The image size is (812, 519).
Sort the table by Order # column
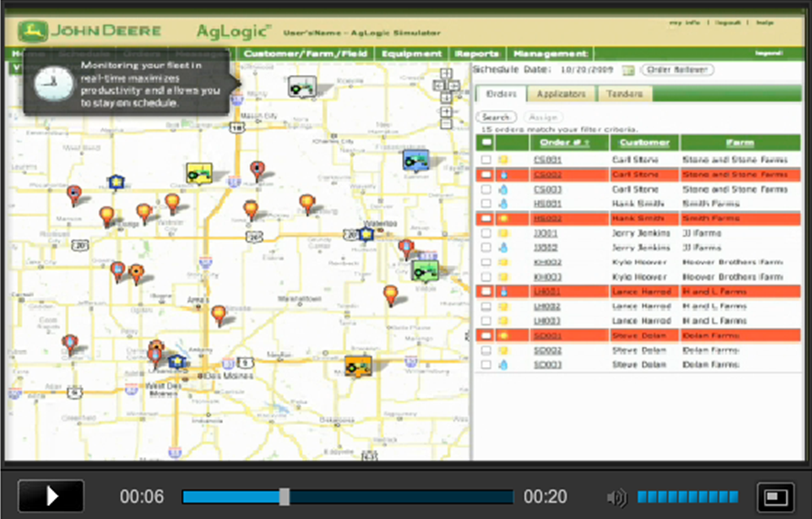coord(564,142)
